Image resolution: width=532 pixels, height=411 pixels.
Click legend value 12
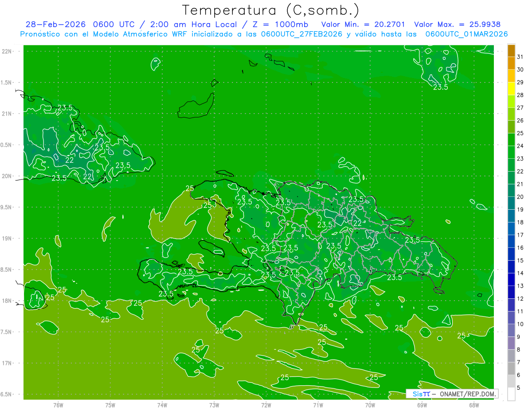[x=520, y=298]
